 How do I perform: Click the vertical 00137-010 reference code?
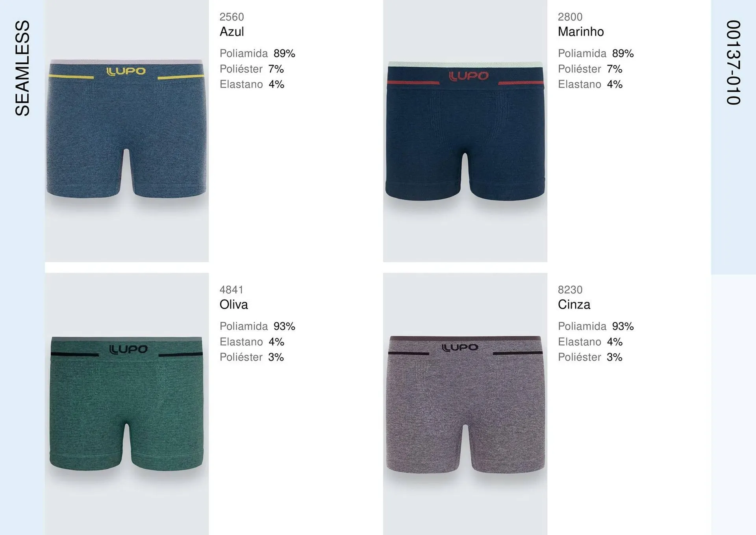pyautogui.click(x=733, y=63)
